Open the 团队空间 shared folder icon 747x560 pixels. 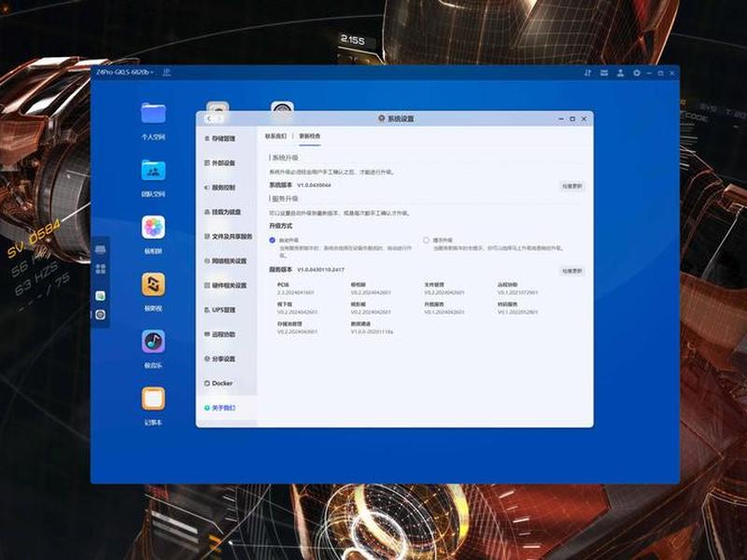[153, 170]
